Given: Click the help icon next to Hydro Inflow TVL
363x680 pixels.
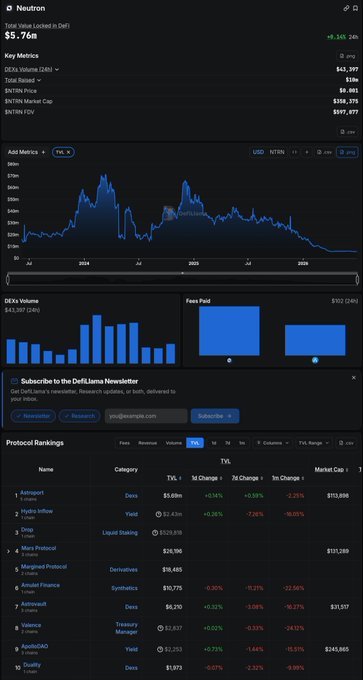Looking at the screenshot, I should tap(159, 514).
